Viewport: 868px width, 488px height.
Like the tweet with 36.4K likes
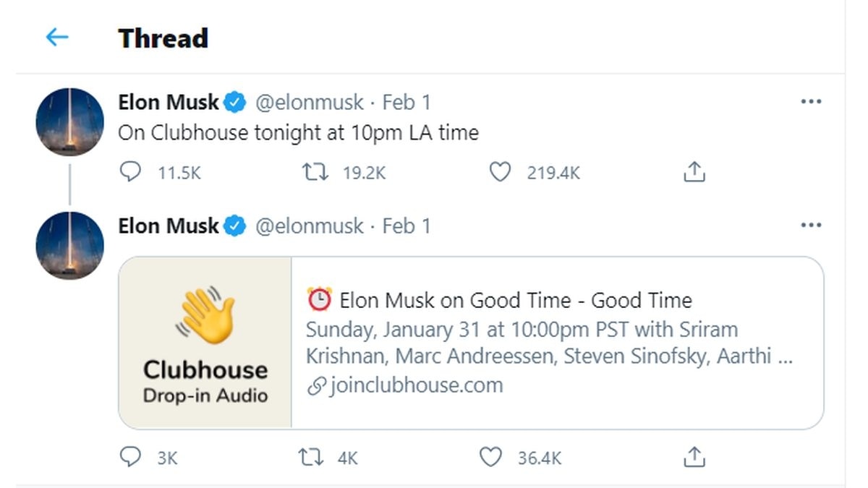(x=491, y=457)
